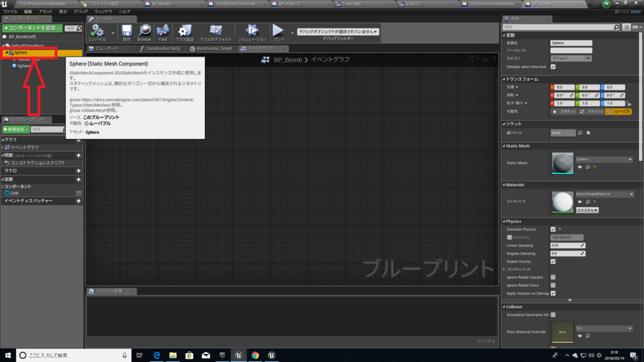Viewport: 644px width, 362px height.
Task: Click the Static Mesh sphere thumbnail
Action: (x=562, y=163)
